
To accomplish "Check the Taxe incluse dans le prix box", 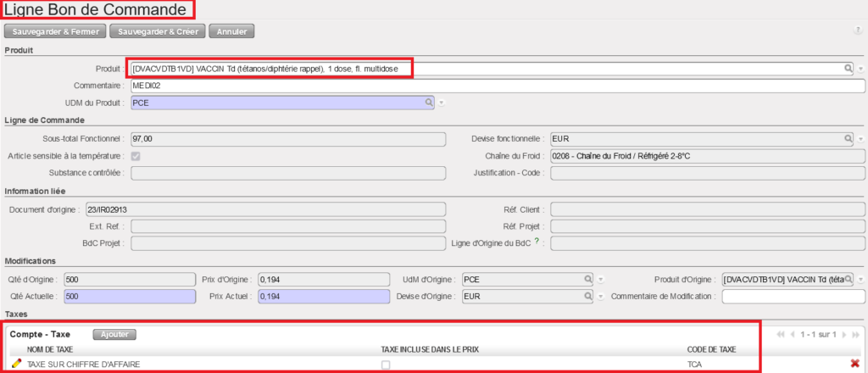I will click(386, 365).
